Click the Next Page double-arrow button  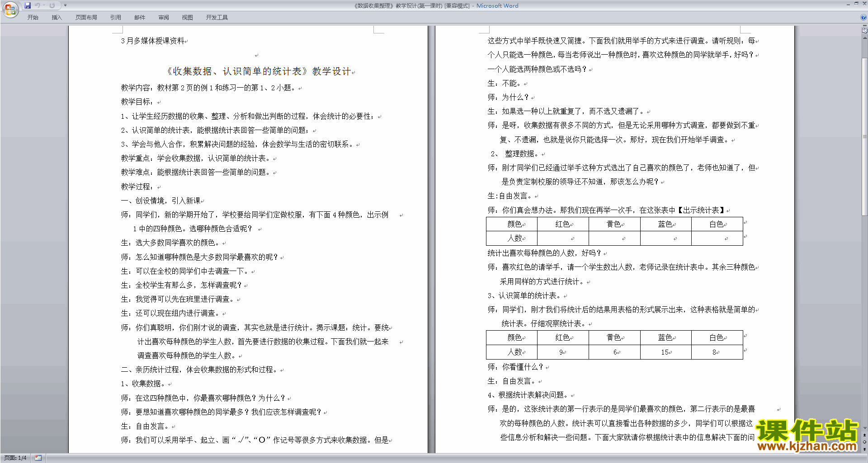865,449
